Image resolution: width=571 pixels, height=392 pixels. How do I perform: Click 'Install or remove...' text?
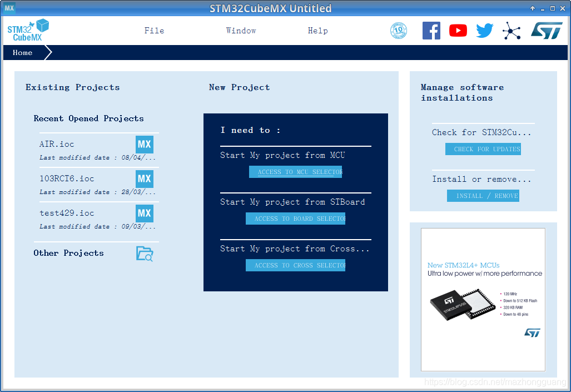point(481,179)
